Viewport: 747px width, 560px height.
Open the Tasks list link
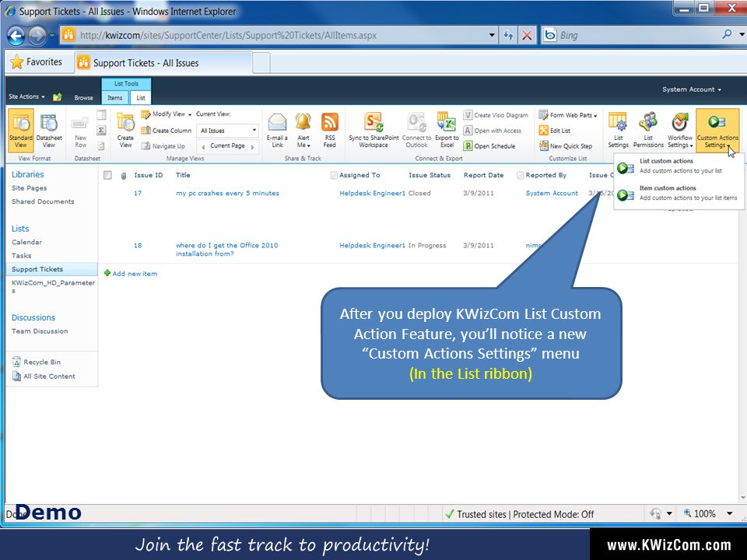22,256
